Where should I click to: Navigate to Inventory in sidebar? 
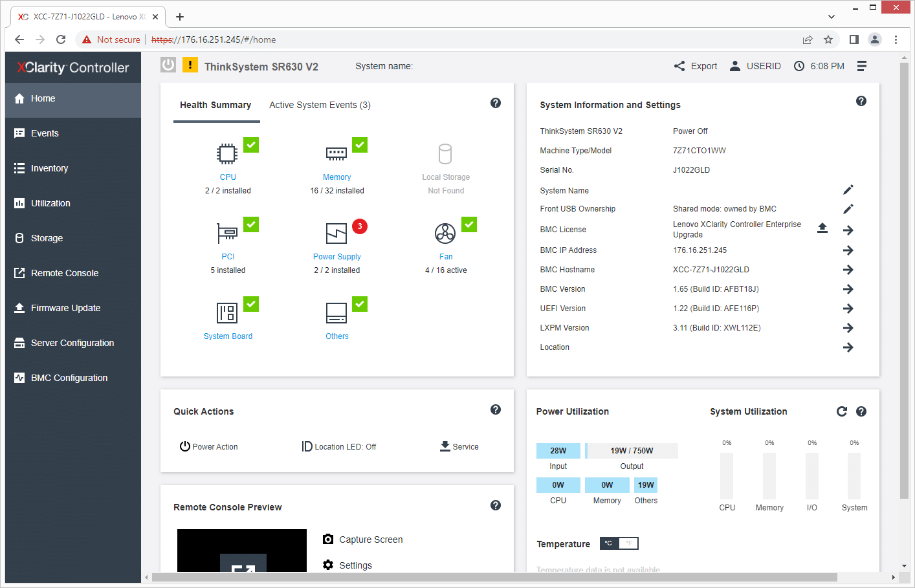[x=73, y=168]
